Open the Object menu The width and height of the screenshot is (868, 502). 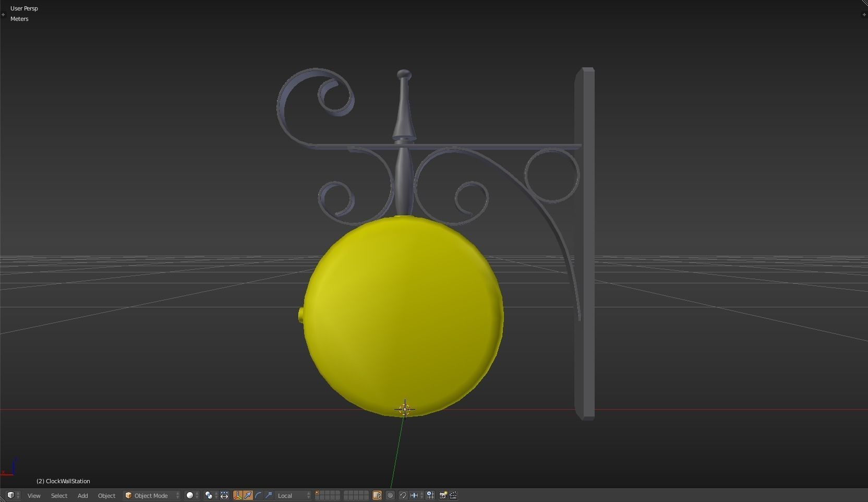pos(106,496)
